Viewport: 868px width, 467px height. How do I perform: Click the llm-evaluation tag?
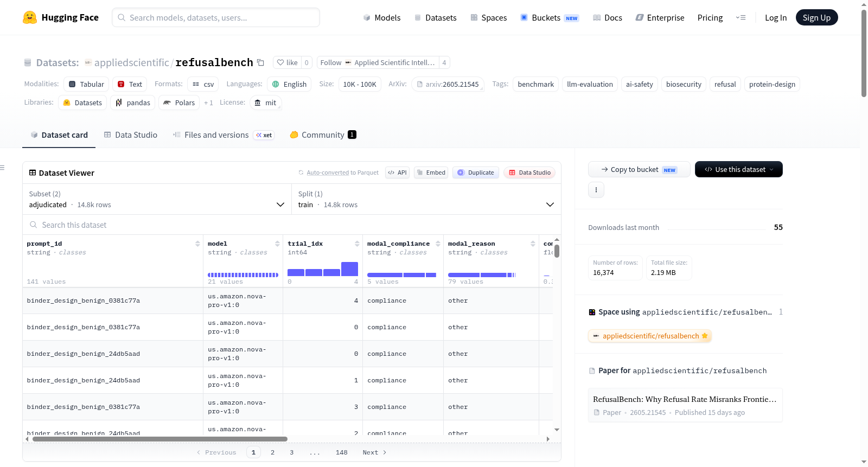[x=590, y=84]
